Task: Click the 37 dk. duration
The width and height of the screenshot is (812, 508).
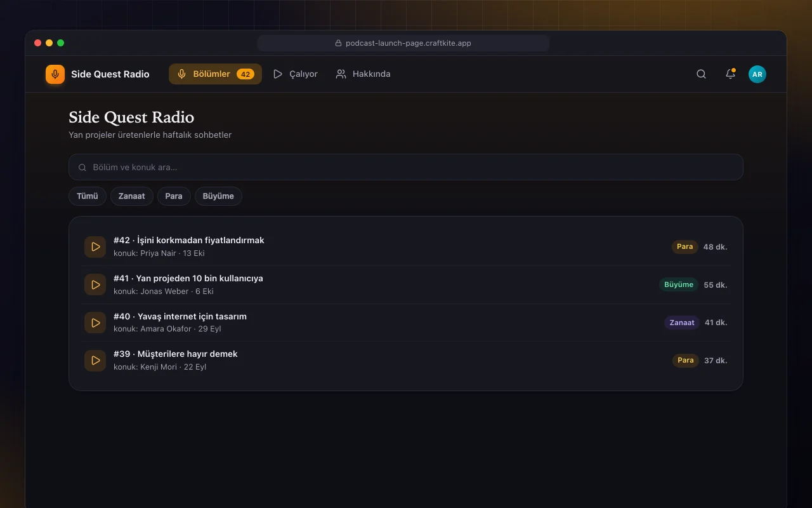Action: (716, 361)
